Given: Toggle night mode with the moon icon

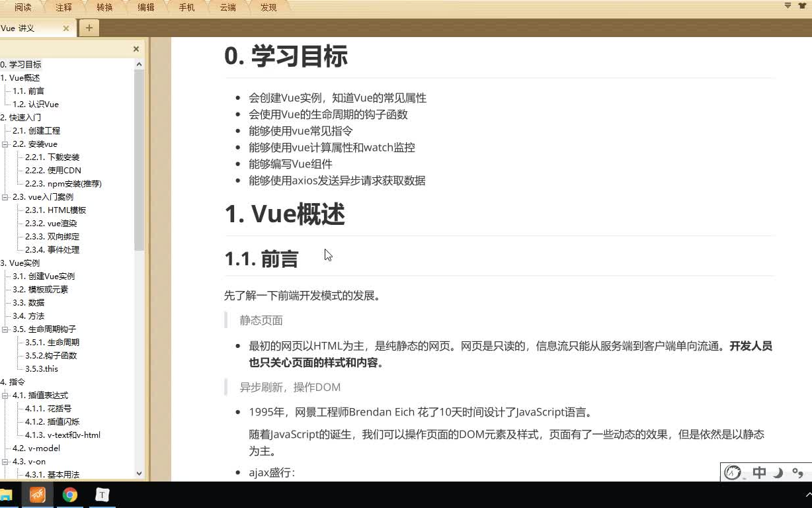Looking at the screenshot, I should coord(778,472).
